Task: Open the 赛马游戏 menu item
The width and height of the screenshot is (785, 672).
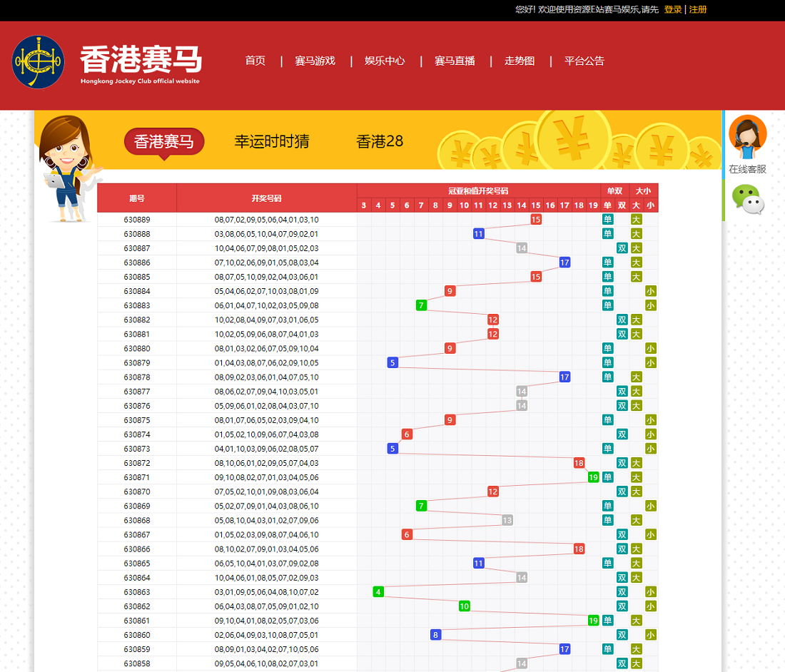Action: coord(315,61)
